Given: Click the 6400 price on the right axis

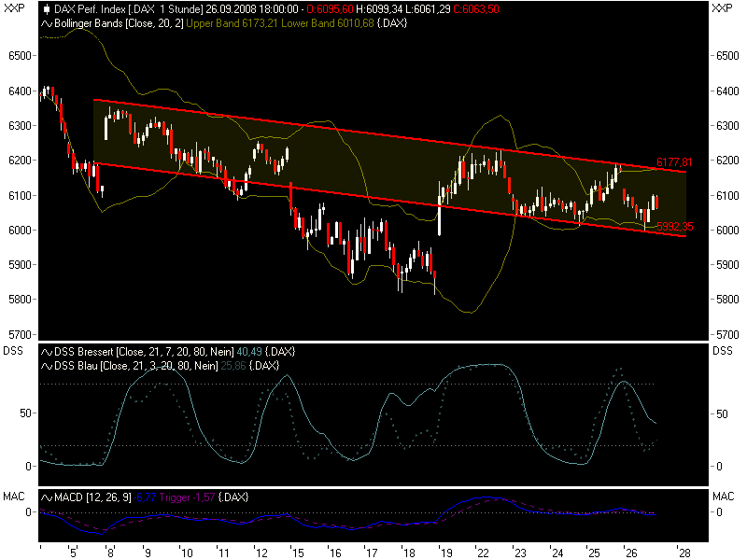Looking at the screenshot, I should [x=728, y=91].
